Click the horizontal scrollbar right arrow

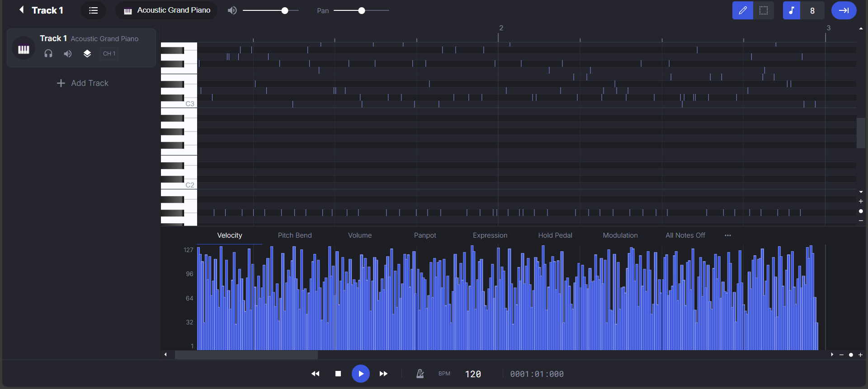(x=832, y=355)
